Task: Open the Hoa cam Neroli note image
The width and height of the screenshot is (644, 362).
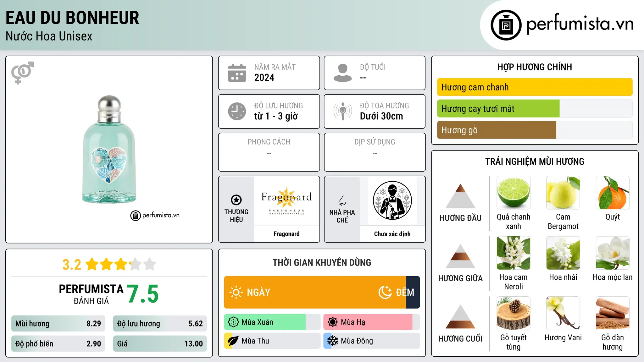Action: [514, 253]
